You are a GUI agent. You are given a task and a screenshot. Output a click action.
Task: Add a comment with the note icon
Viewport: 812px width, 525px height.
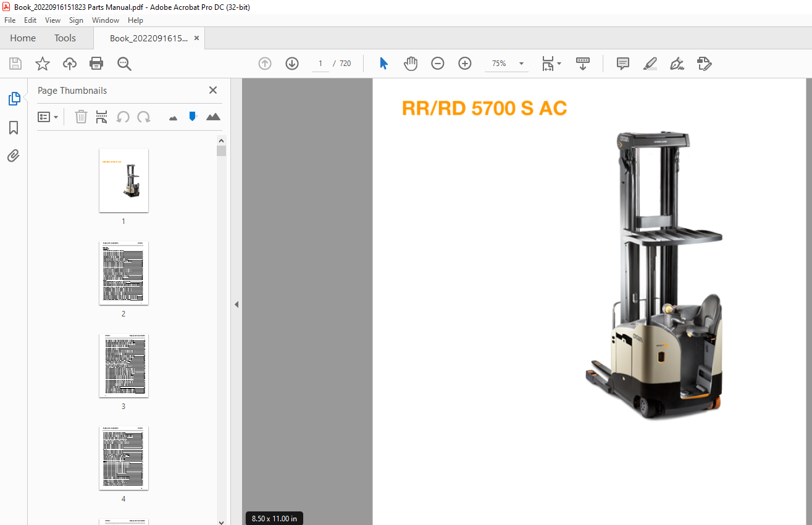pyautogui.click(x=623, y=64)
